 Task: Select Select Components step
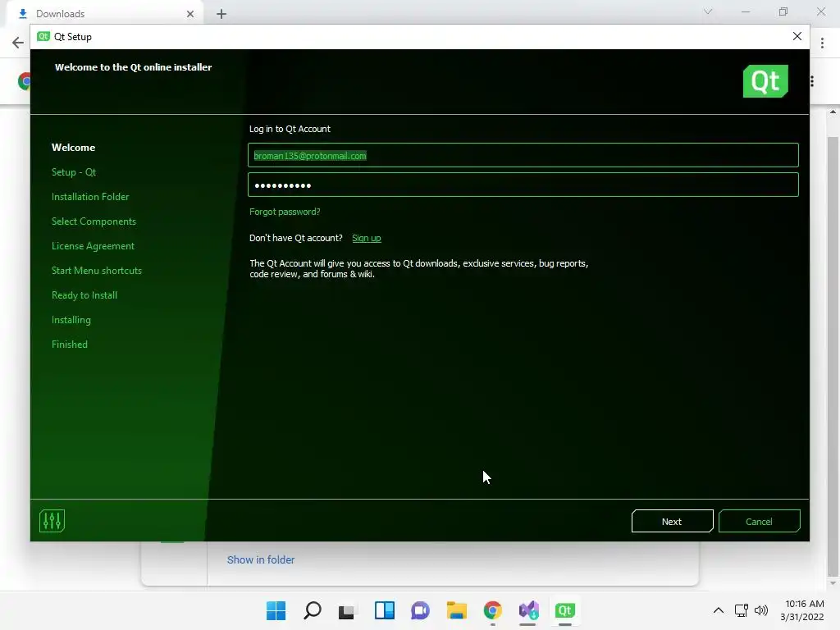click(94, 221)
